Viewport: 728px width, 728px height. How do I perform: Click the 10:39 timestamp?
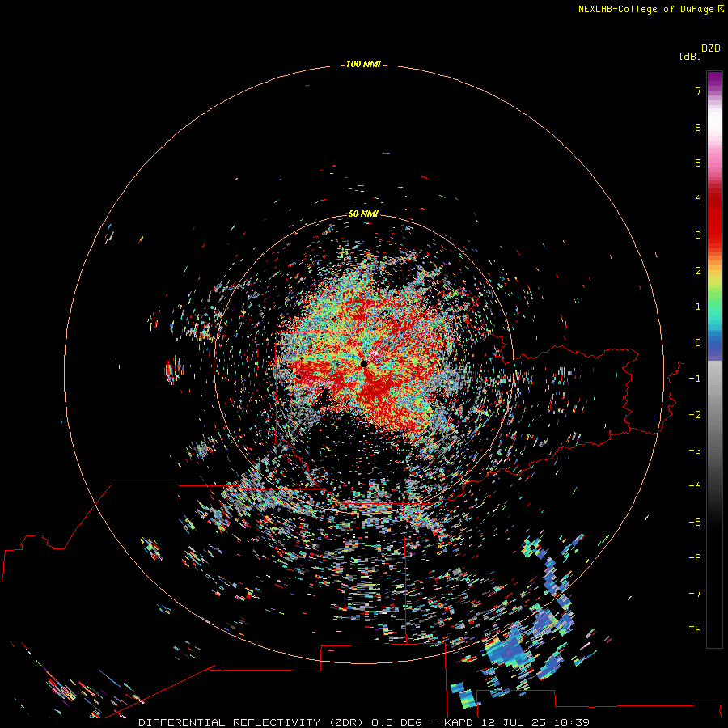coord(572,722)
